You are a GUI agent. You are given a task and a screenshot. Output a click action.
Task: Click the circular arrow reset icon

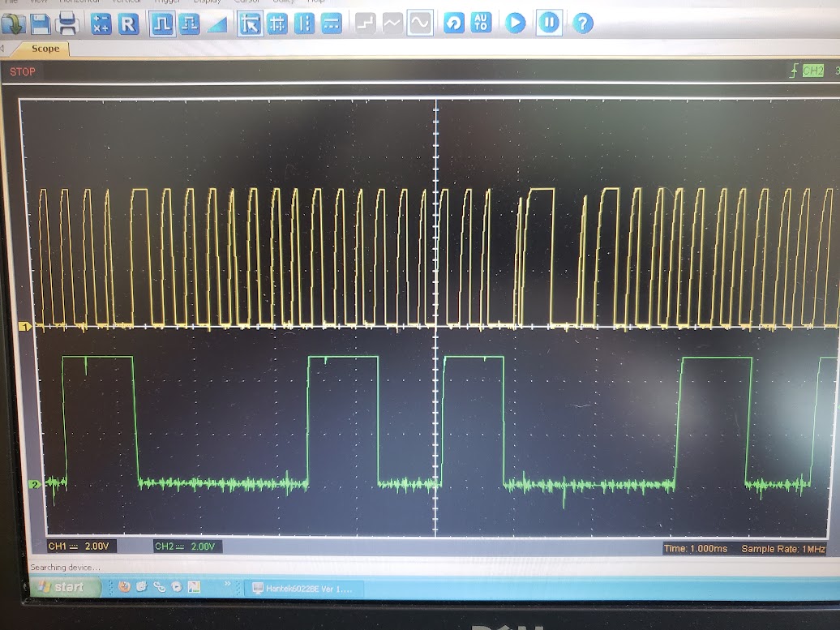pyautogui.click(x=454, y=23)
